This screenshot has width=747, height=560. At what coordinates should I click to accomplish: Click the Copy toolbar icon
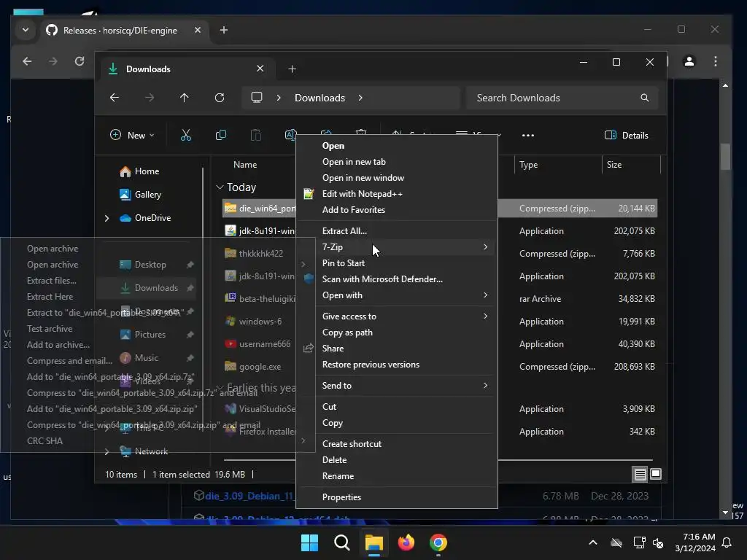[220, 135]
